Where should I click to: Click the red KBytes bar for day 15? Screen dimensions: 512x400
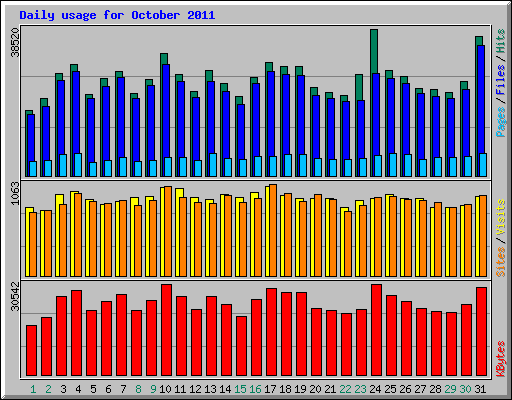tap(241, 346)
